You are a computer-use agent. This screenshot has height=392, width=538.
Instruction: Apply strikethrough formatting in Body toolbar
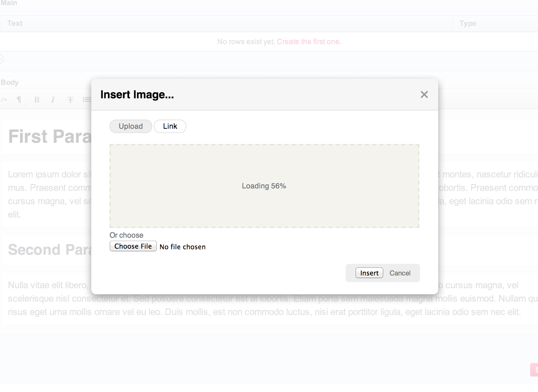click(x=70, y=100)
